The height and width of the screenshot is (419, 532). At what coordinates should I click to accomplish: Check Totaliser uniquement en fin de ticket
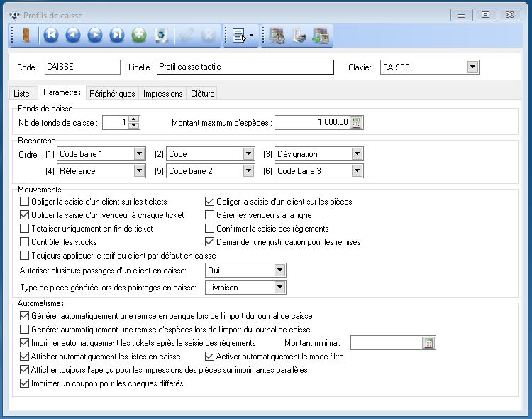(24, 229)
